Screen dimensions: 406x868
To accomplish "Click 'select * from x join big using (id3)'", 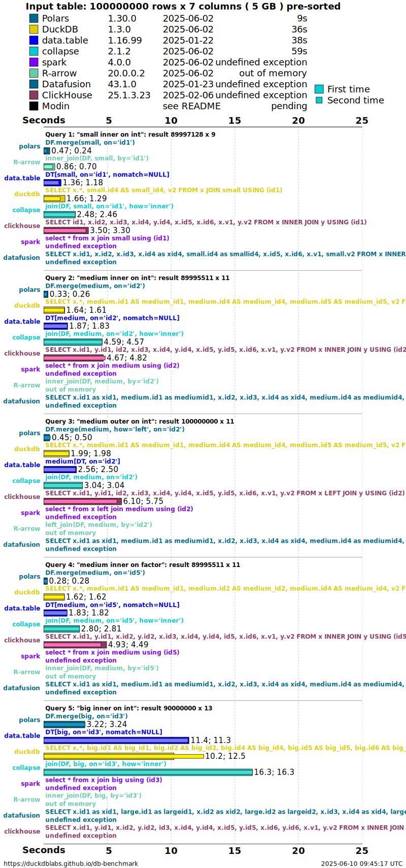I will [104, 780].
